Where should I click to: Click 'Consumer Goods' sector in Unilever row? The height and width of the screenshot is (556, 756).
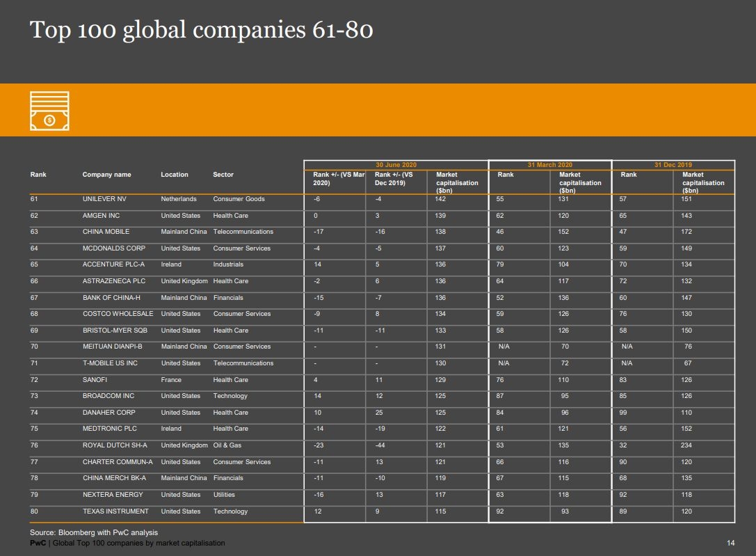[239, 199]
